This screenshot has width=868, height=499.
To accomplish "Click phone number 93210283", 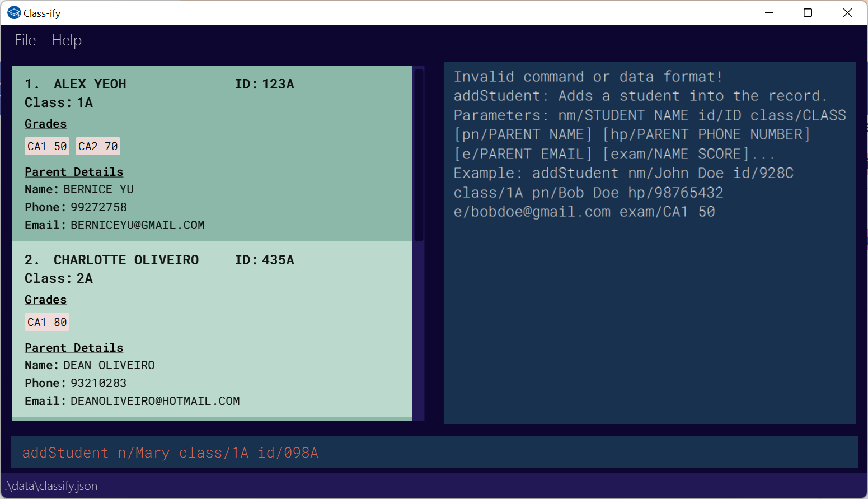I will pos(99,383).
